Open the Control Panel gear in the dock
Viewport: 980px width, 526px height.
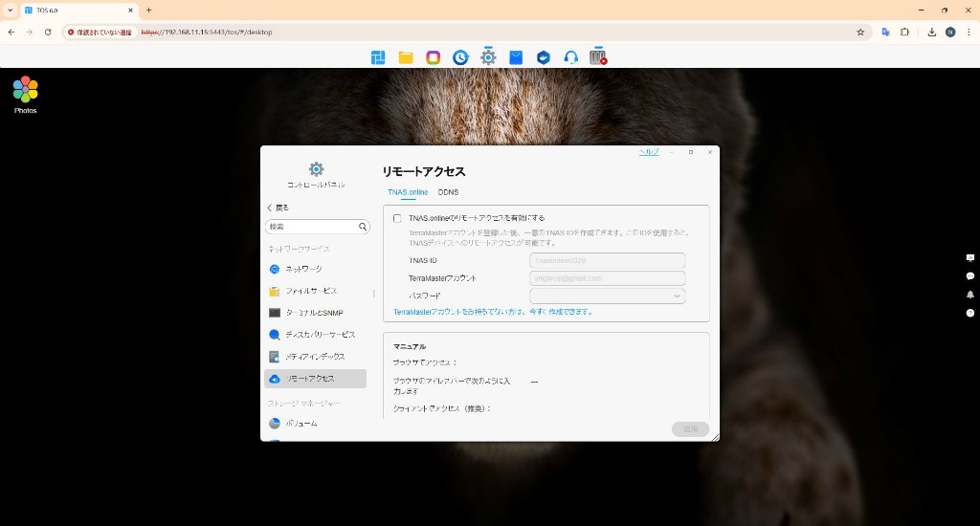(x=488, y=57)
